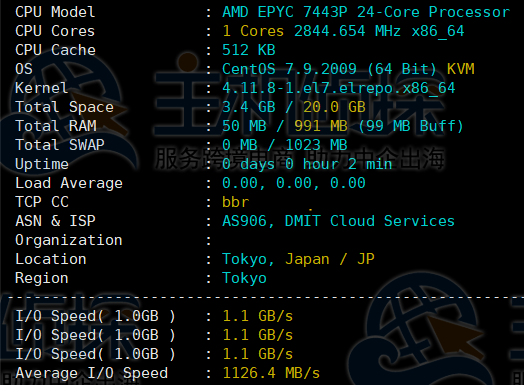Click the 512 KB cache value
The image size is (524, 385).
coord(249,50)
